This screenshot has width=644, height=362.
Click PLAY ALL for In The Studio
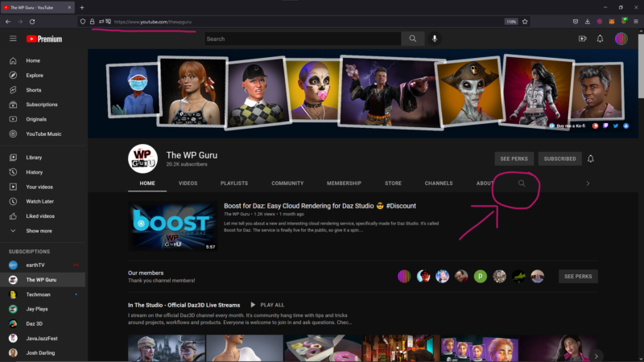point(267,305)
